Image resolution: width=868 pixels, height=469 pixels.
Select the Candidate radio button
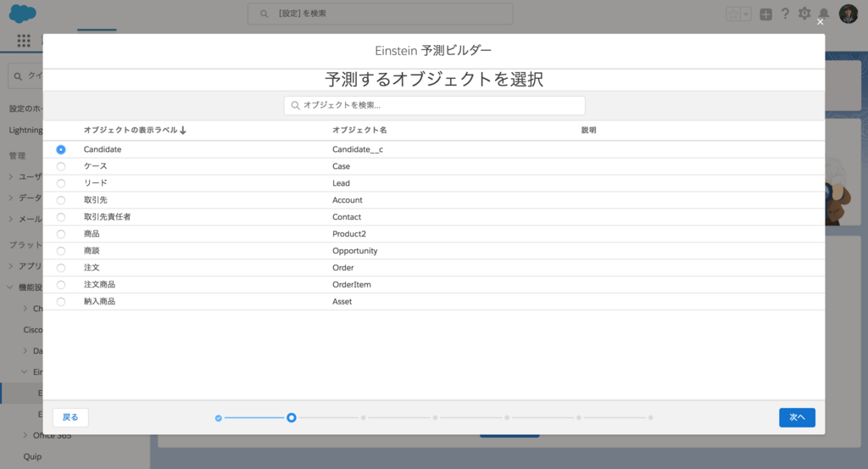61,149
